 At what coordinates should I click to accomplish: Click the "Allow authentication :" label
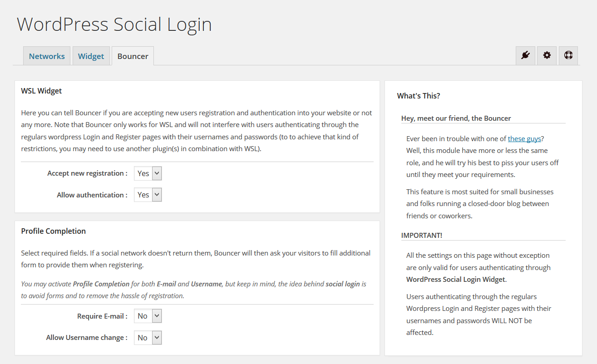(92, 195)
